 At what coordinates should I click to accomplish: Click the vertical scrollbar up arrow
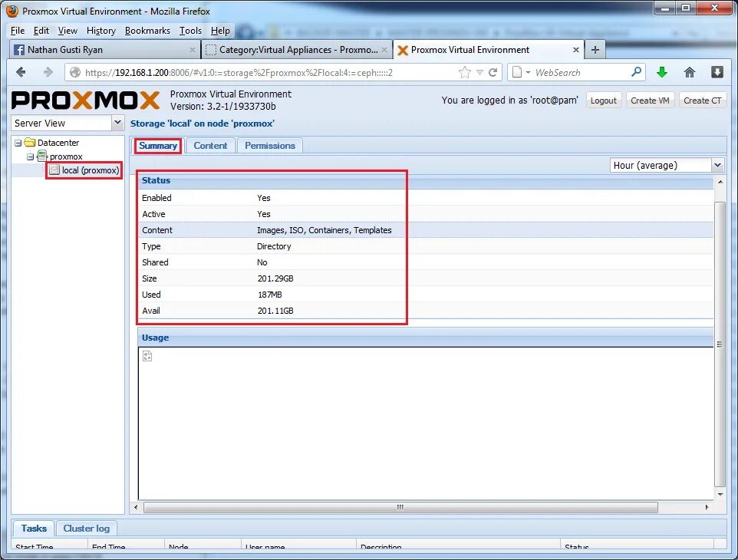click(720, 182)
